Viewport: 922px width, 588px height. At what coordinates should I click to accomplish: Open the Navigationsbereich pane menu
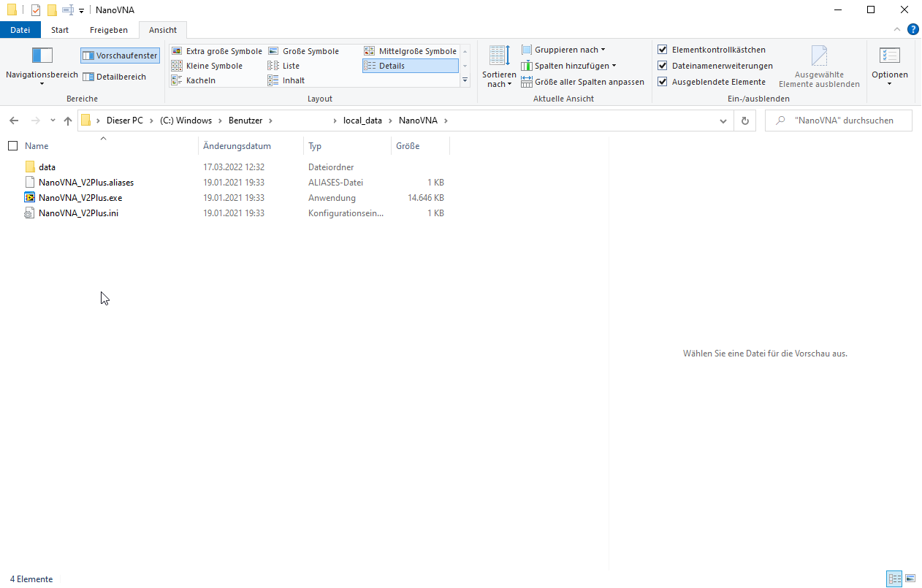click(x=42, y=67)
